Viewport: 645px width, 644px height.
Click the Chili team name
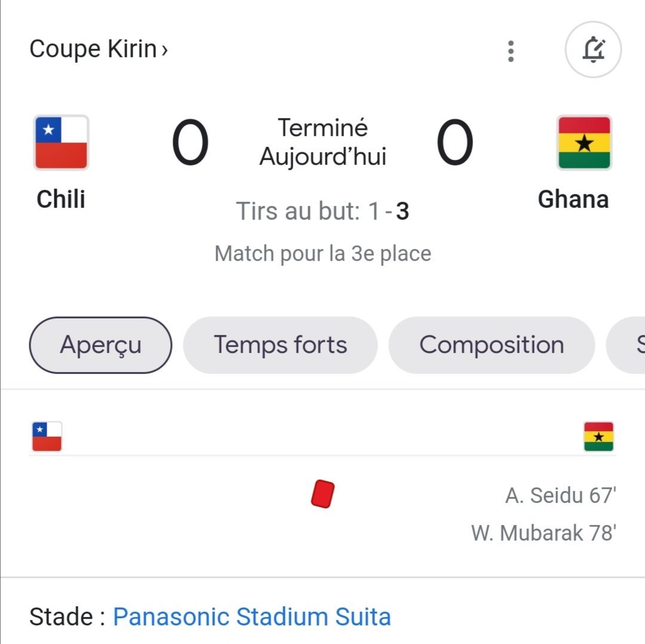pos(61,199)
